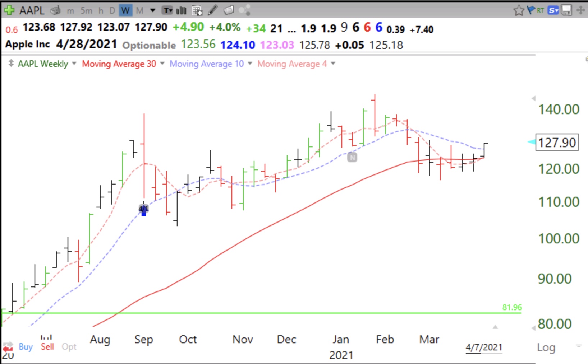This screenshot has width=588, height=364.
Task: Click the up-down arrows beside AAPL Weekly
Action: (11, 63)
